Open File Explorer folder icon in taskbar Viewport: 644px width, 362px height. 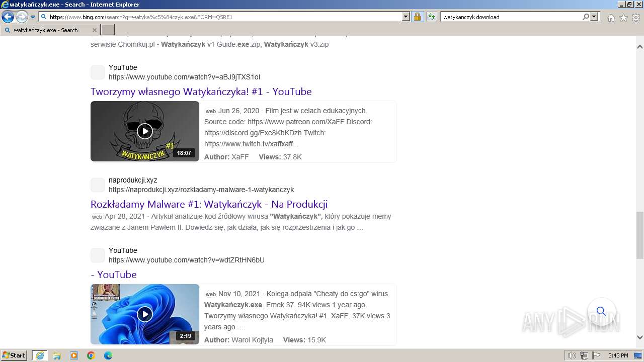tap(57, 355)
